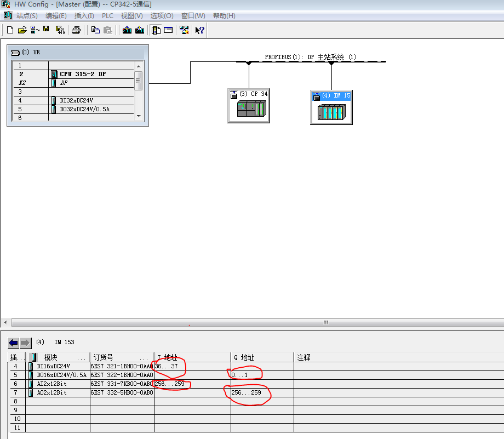Click the Save and Compile icon
Screen dimensions: 504x439
point(60,30)
